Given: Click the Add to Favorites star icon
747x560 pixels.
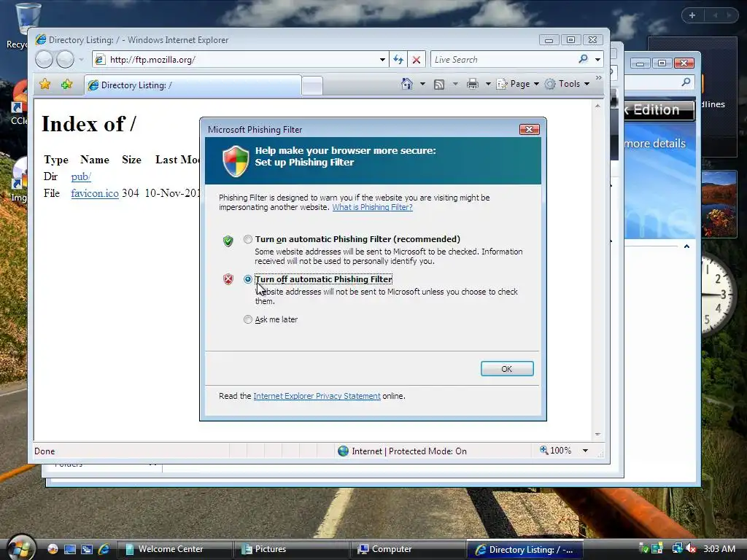Looking at the screenshot, I should point(66,85).
